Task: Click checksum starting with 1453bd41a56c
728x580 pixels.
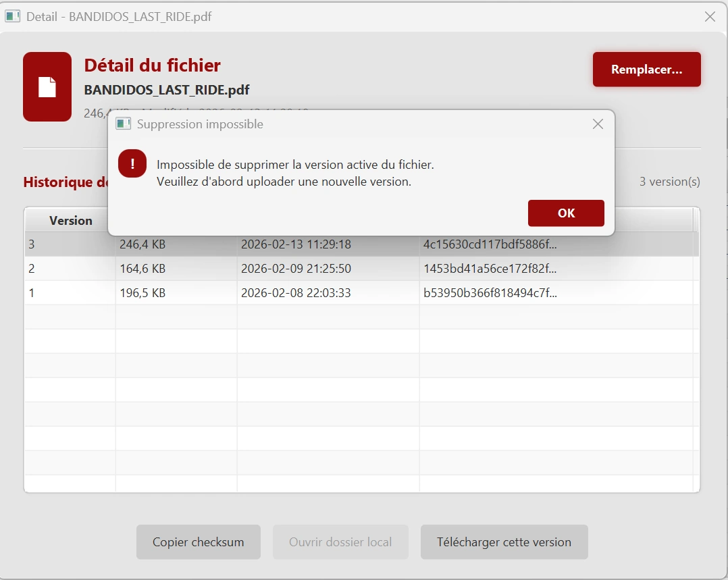Action: [x=490, y=269]
